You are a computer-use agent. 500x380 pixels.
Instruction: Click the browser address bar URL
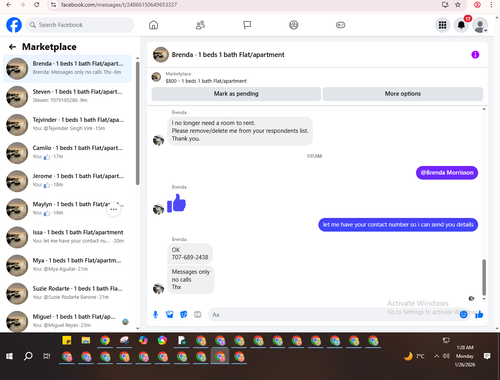119,5
